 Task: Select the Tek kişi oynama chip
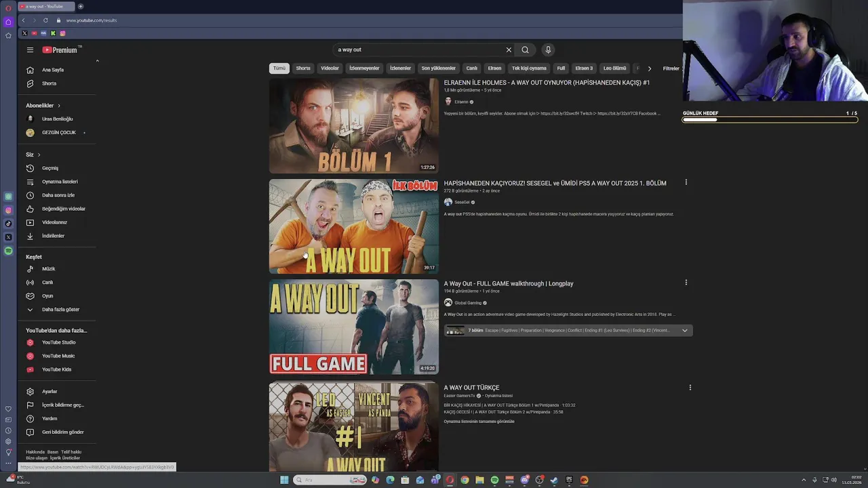529,68
